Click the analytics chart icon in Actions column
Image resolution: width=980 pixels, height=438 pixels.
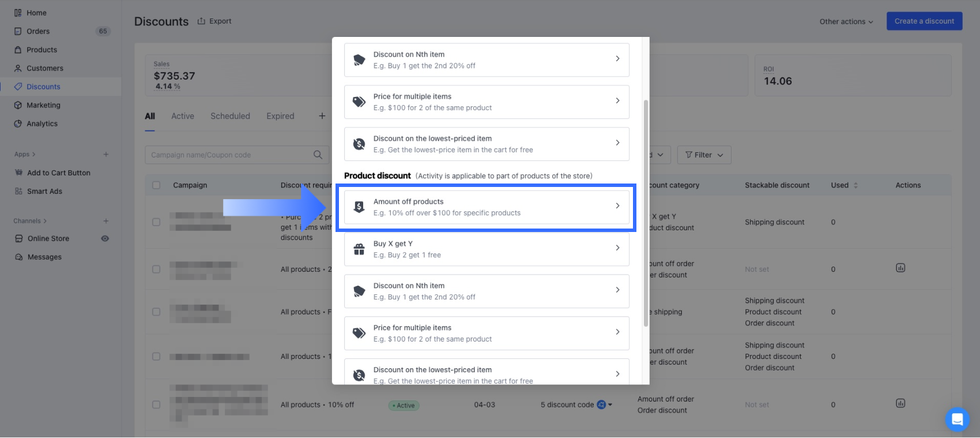900,268
